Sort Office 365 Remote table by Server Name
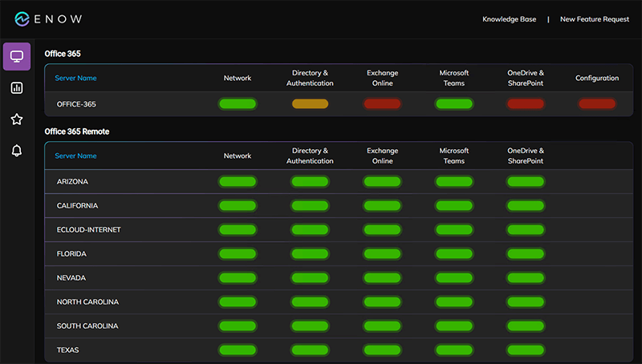This screenshot has height=364, width=642. pyautogui.click(x=75, y=156)
